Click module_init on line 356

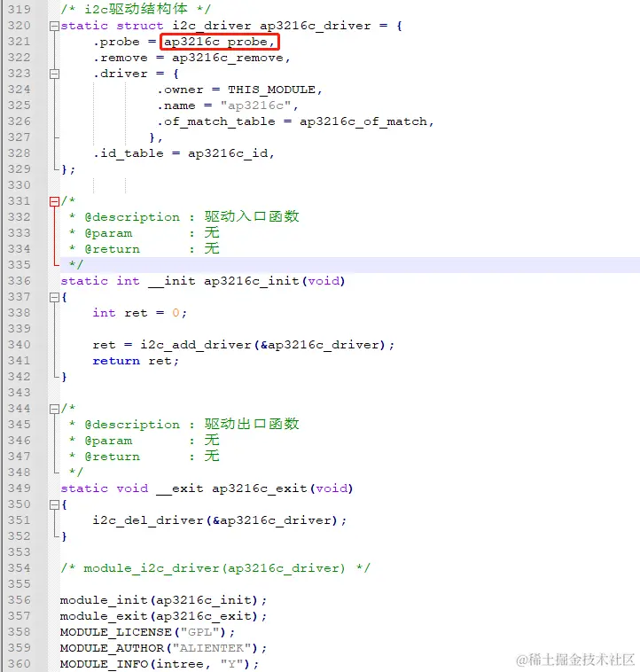pos(104,600)
